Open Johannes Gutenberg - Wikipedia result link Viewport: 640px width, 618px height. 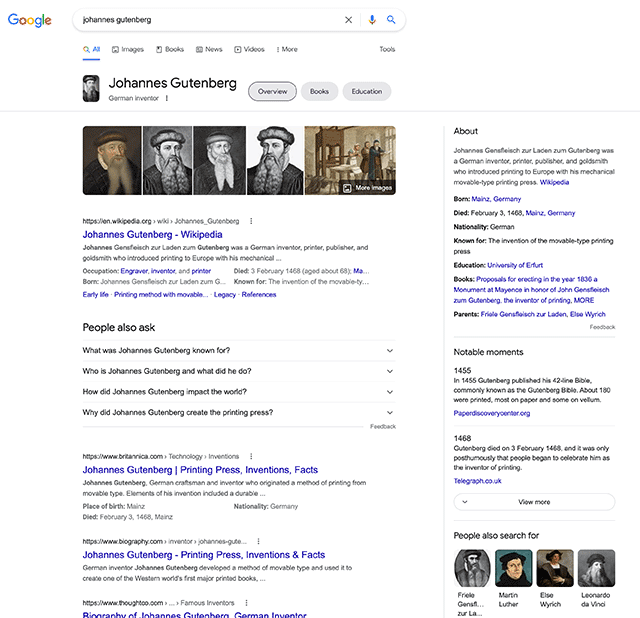pos(152,234)
